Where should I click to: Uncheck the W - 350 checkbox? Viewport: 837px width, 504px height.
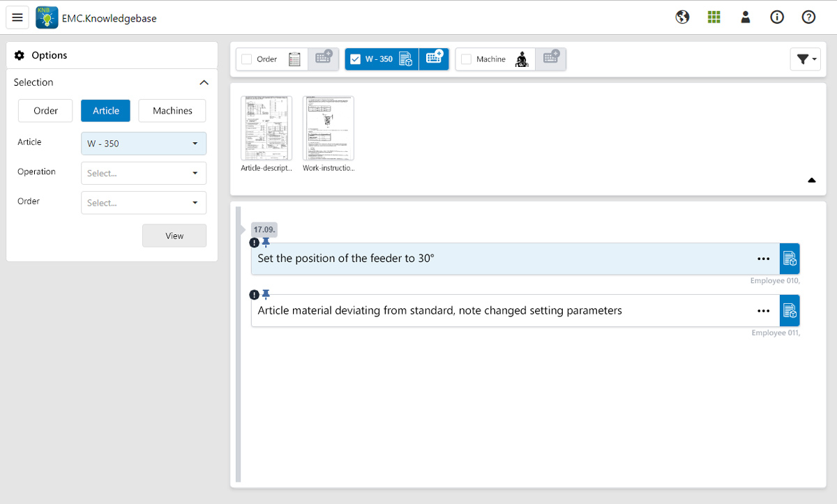(356, 59)
